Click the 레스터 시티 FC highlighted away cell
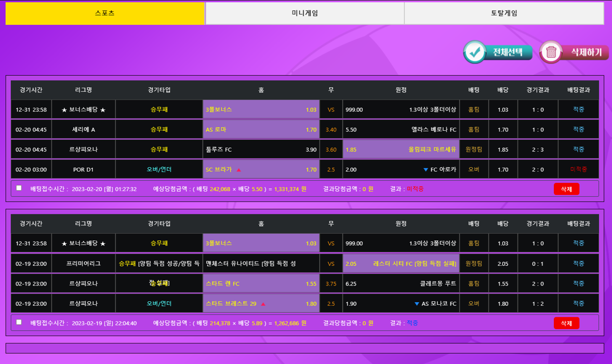 point(401,264)
